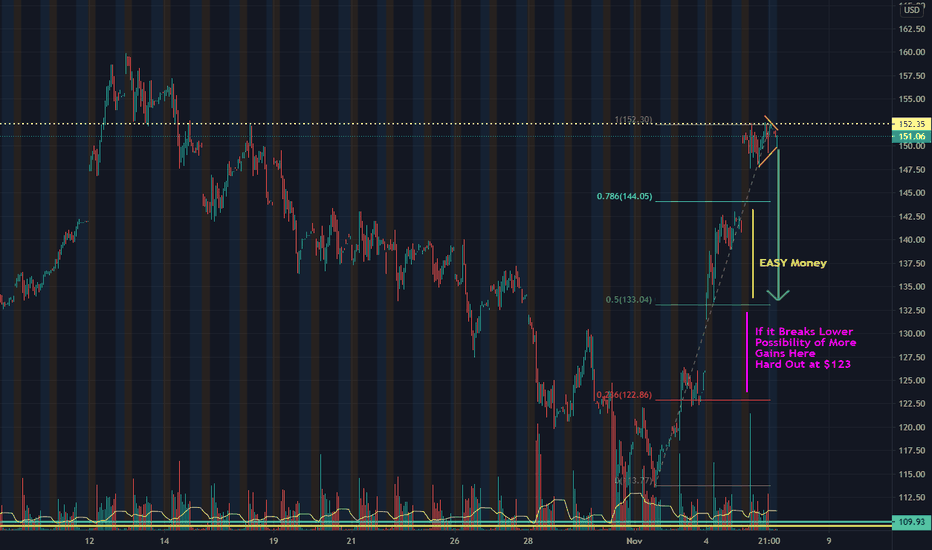This screenshot has height=550, width=932.
Task: Click the 155.00 price axis label
Action: pyautogui.click(x=912, y=99)
